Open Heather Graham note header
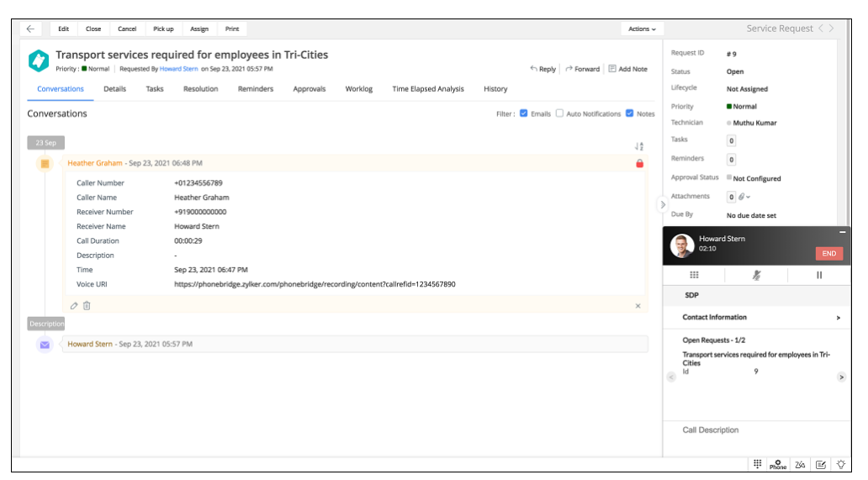Image resolution: width=868 pixels, height=480 pixels. click(x=354, y=163)
